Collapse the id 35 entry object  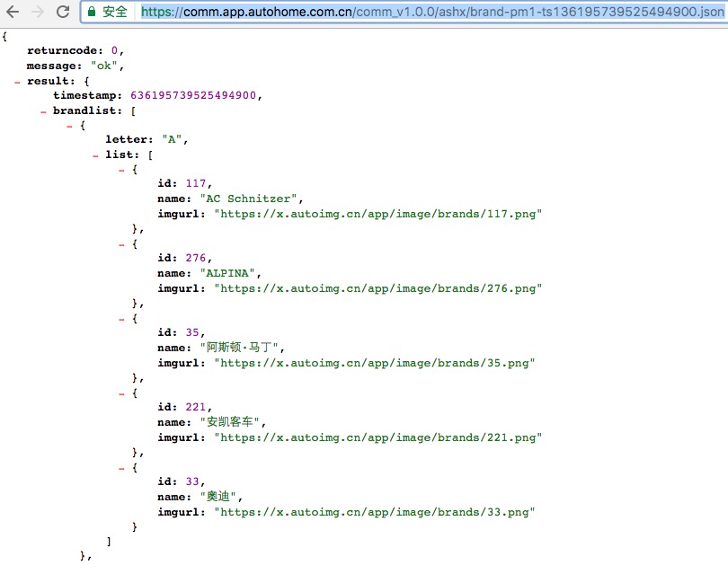pyautogui.click(x=121, y=320)
